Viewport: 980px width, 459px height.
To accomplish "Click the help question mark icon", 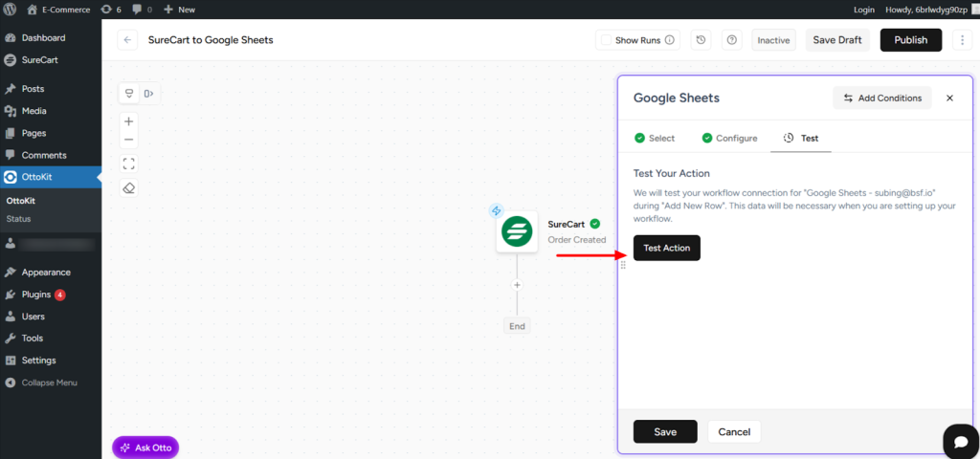I will click(x=732, y=40).
